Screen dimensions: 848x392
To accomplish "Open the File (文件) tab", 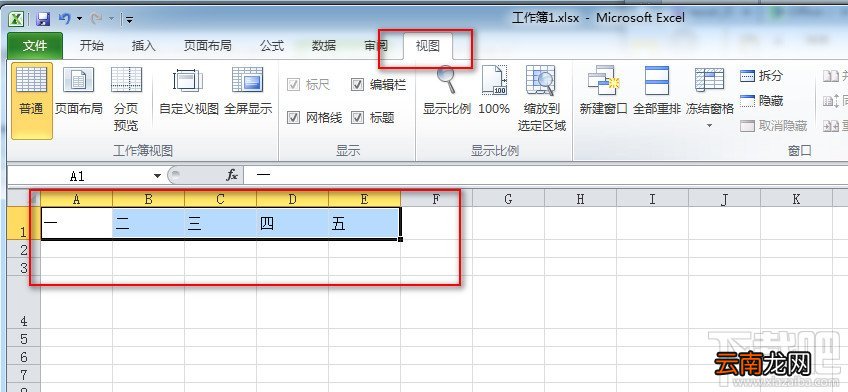I will pyautogui.click(x=35, y=46).
